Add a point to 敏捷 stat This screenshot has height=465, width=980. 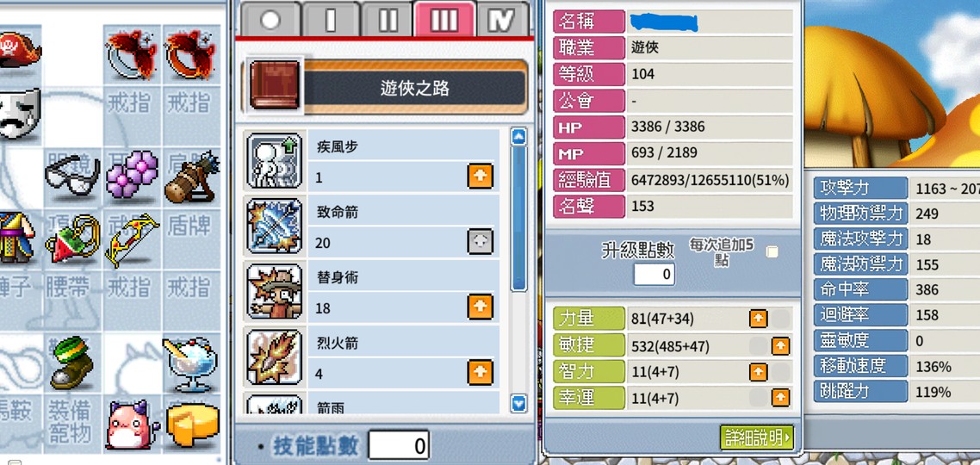pyautogui.click(x=780, y=345)
